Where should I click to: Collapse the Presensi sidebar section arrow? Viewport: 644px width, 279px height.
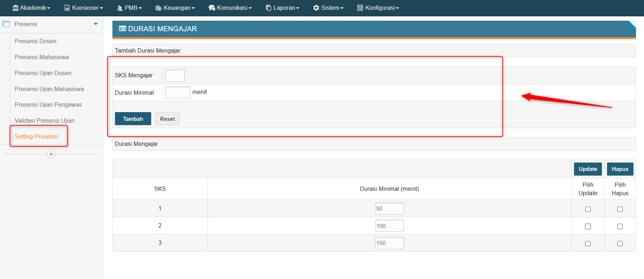(96, 24)
